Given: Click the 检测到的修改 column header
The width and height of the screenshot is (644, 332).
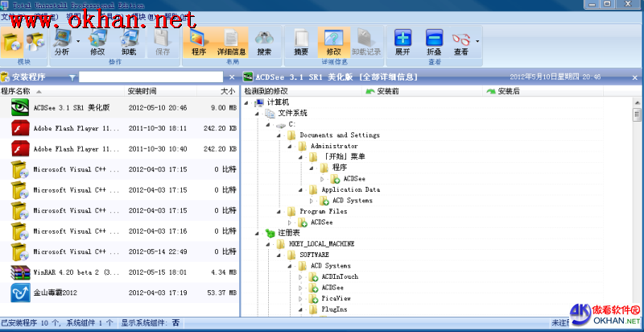Looking at the screenshot, I should (x=302, y=91).
